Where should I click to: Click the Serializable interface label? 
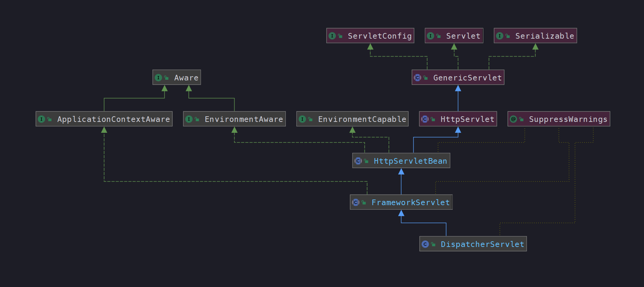click(x=545, y=36)
